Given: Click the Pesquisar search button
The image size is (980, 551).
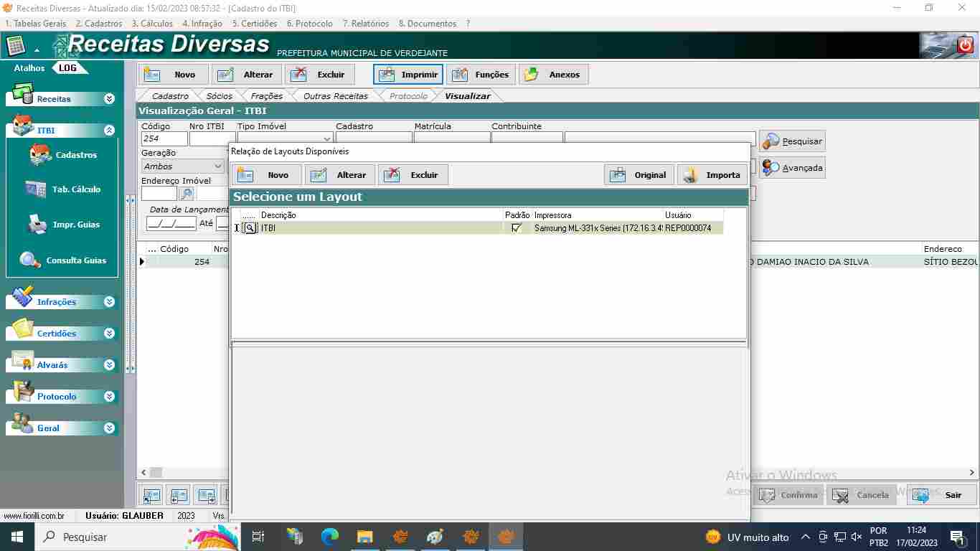Looking at the screenshot, I should [792, 141].
